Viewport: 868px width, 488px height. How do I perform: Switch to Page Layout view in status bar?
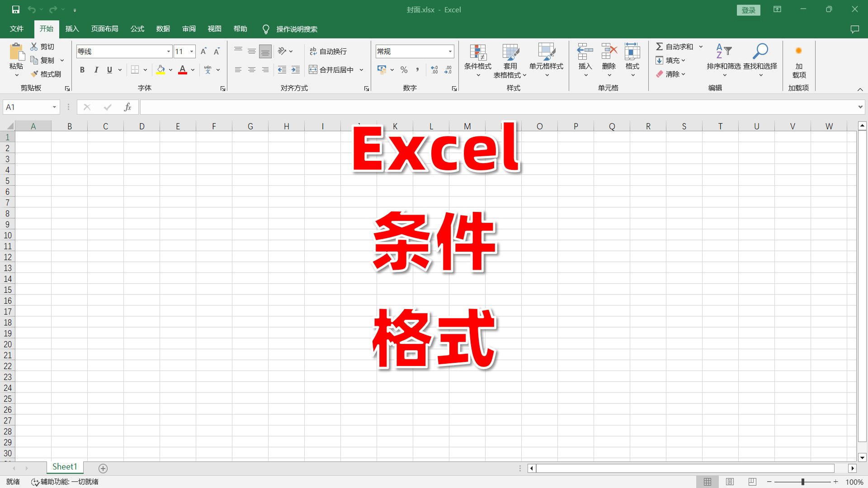tap(730, 482)
